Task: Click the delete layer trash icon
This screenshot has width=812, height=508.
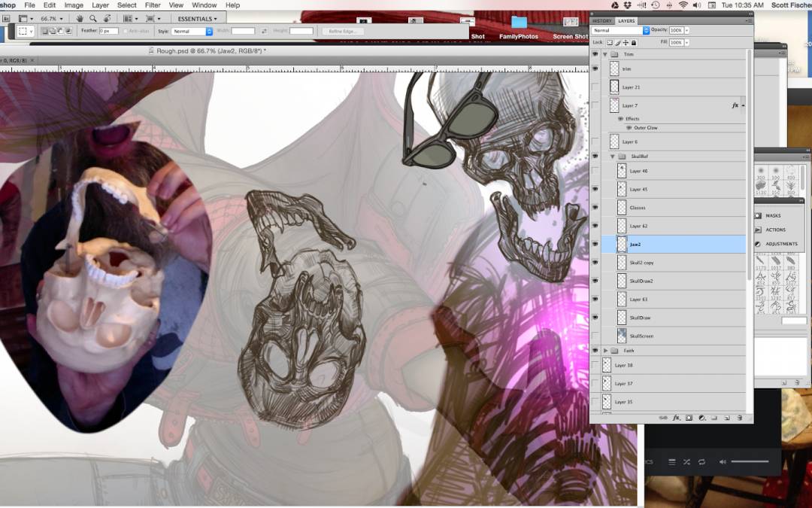Action: tap(740, 417)
